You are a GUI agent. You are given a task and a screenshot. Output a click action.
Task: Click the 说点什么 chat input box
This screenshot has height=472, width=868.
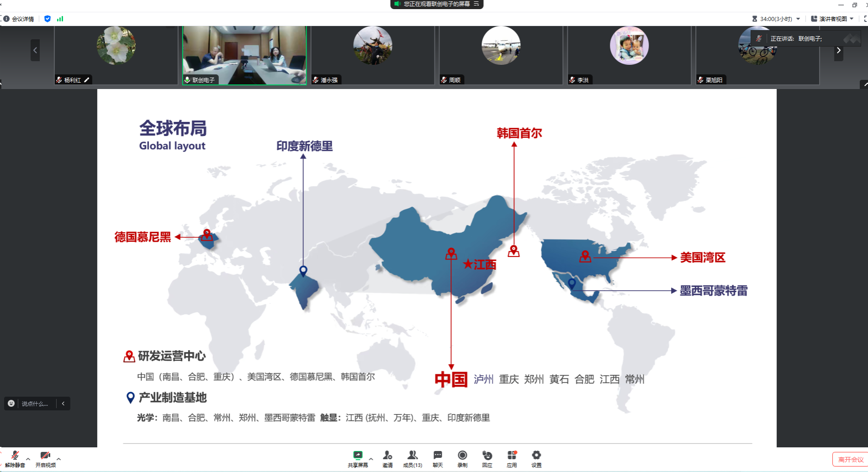[35, 404]
